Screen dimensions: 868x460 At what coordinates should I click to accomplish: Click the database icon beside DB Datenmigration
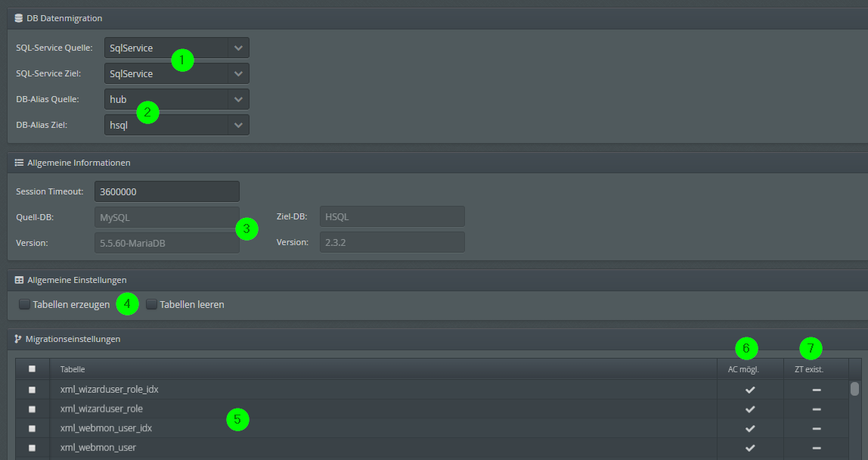coord(18,17)
